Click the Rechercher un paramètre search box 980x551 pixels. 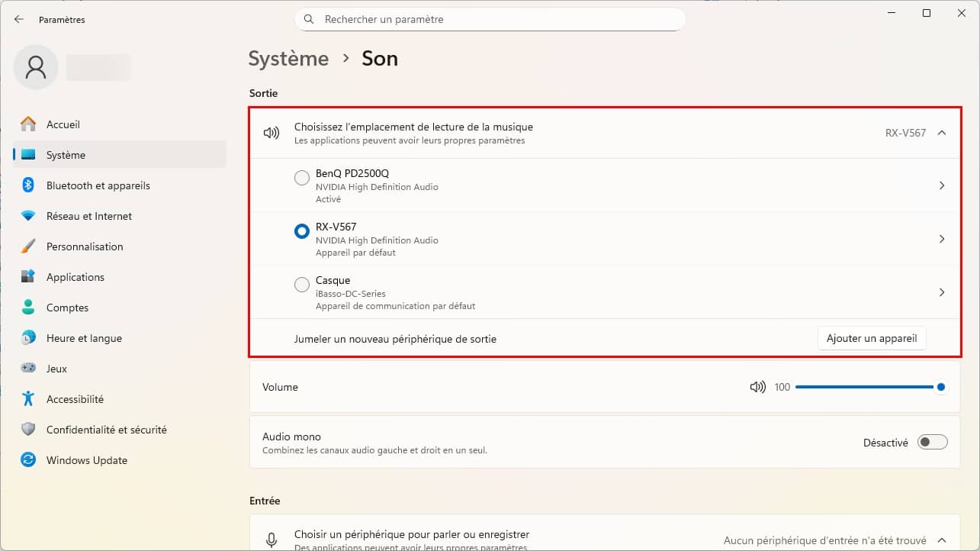490,19
